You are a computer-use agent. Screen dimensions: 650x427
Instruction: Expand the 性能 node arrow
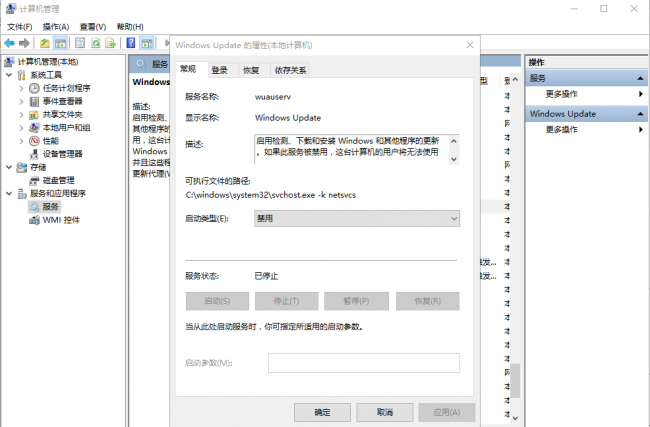[x=21, y=141]
